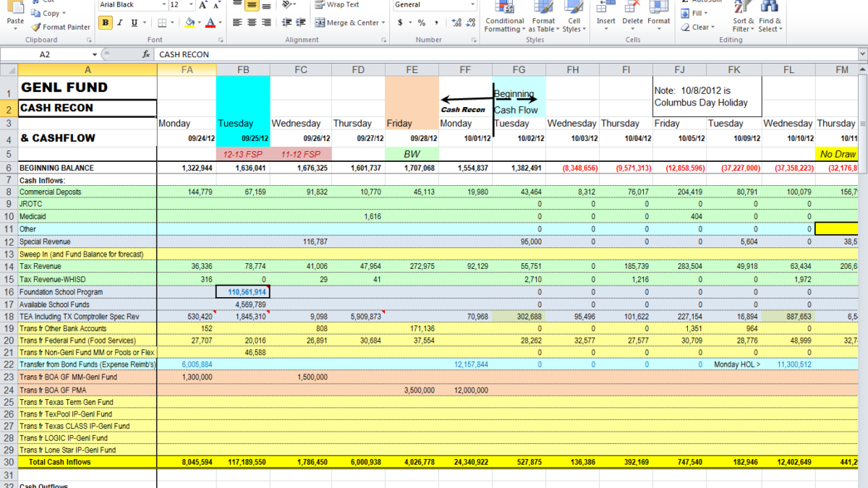868x488 pixels.
Task: Toggle Bold formatting off
Action: click(106, 22)
